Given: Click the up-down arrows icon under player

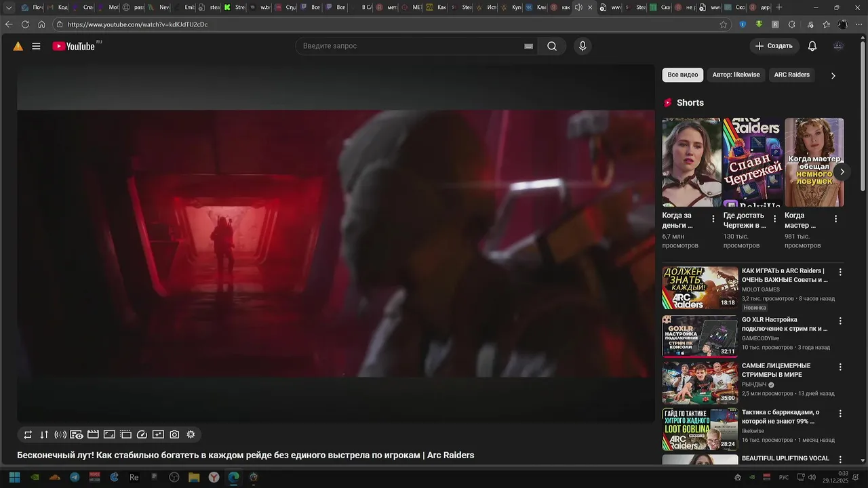Looking at the screenshot, I should tap(44, 434).
